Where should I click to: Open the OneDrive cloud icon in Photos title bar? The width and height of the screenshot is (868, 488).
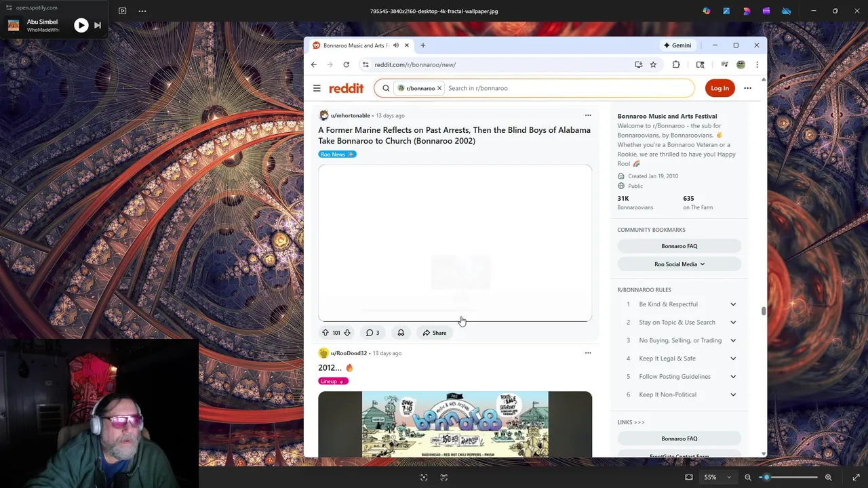coord(787,11)
